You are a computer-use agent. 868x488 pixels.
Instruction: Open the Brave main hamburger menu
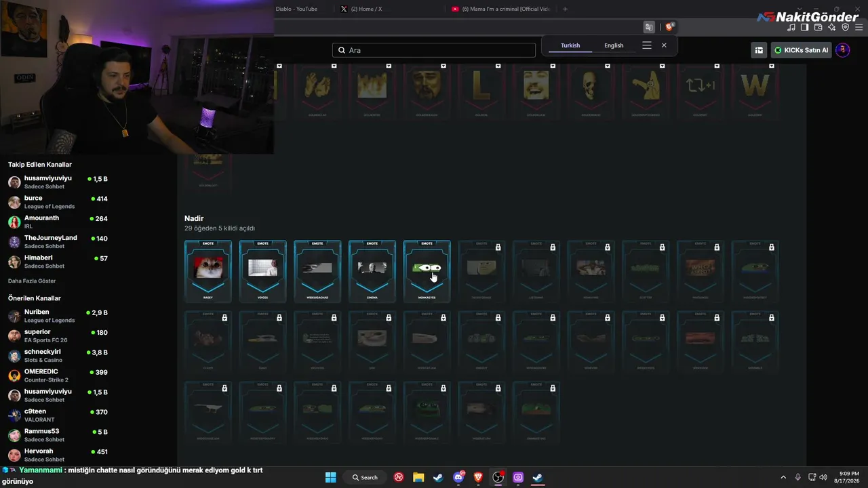pyautogui.click(x=859, y=28)
